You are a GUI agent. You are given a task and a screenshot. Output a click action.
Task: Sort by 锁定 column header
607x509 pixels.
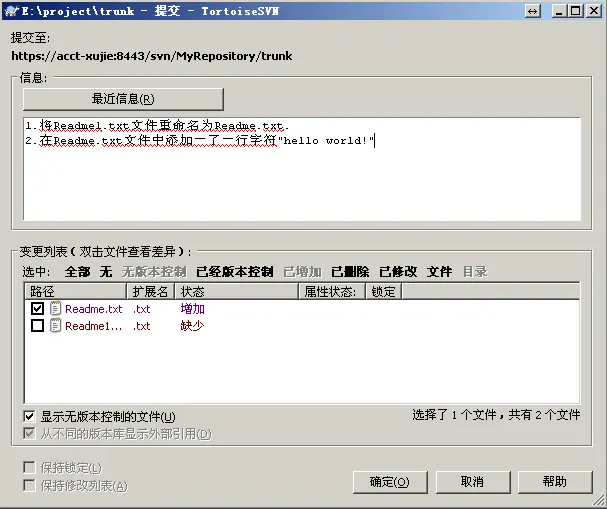(x=384, y=291)
